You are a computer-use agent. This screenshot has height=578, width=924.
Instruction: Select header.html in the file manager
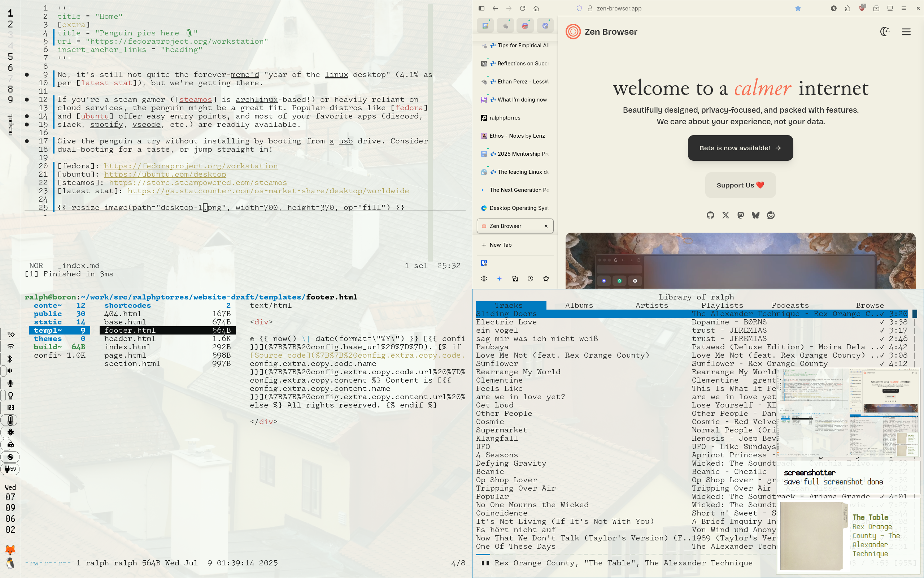(167, 339)
